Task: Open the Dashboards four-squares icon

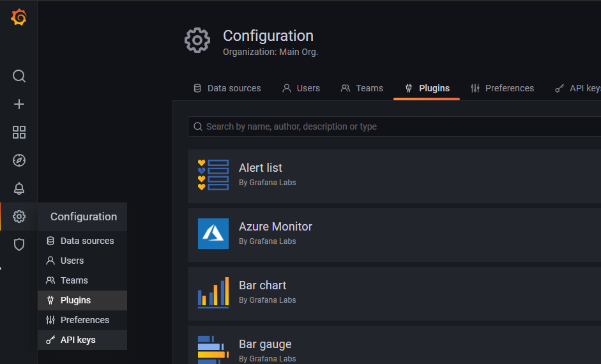Action: tap(19, 132)
